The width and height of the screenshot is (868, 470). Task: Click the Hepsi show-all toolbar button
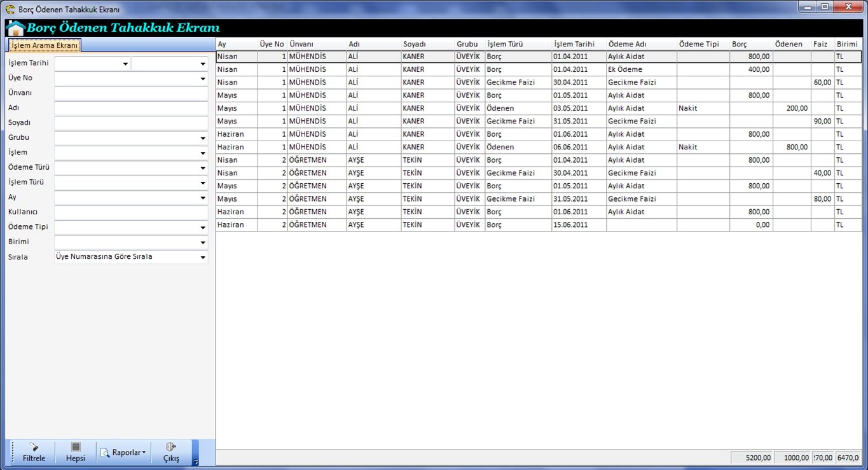(75, 452)
